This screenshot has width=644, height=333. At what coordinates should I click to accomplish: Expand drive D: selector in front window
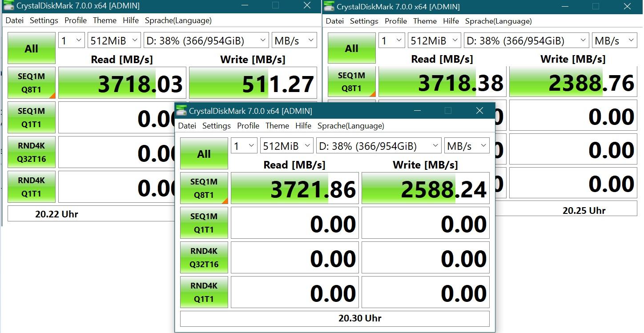tap(378, 146)
